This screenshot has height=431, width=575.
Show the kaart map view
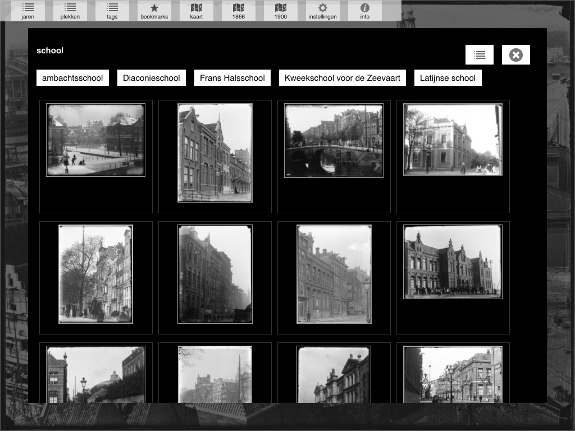[197, 11]
